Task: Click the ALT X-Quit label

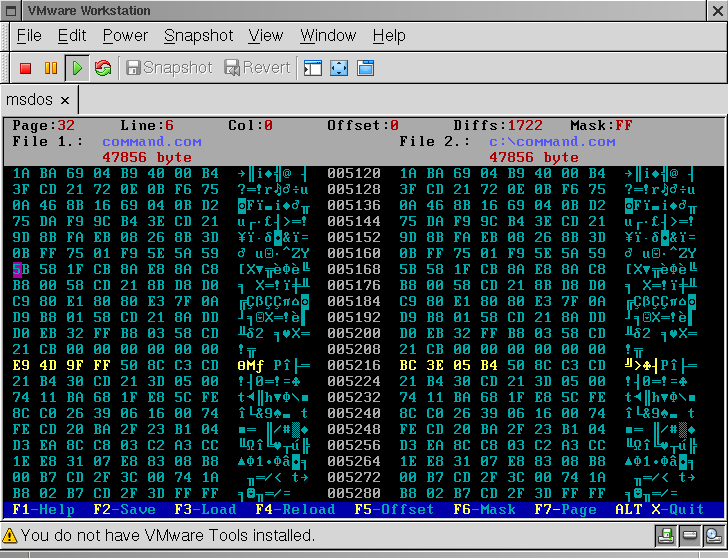Action: (660, 510)
